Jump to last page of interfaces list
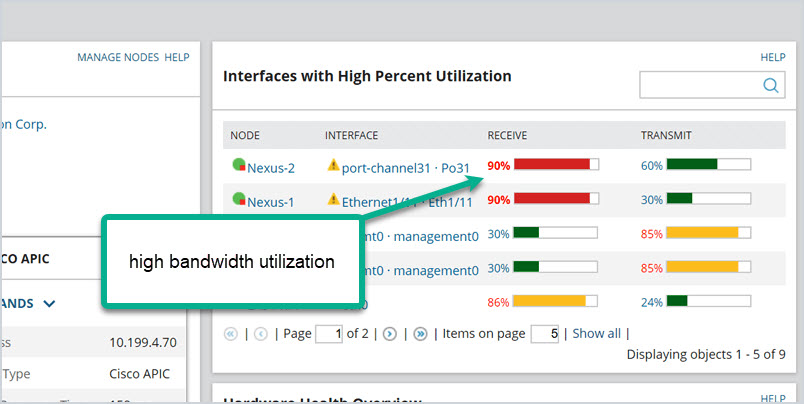 coord(420,334)
